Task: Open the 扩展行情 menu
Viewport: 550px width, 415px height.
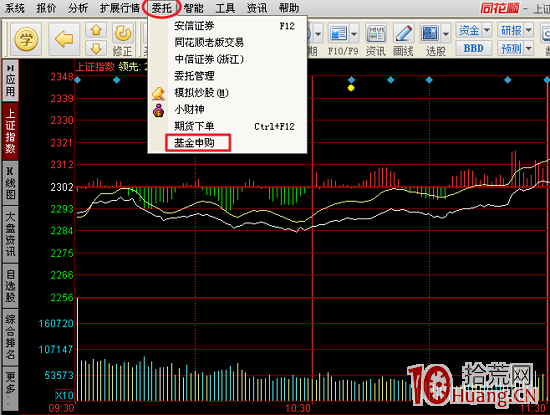Action: [120, 8]
